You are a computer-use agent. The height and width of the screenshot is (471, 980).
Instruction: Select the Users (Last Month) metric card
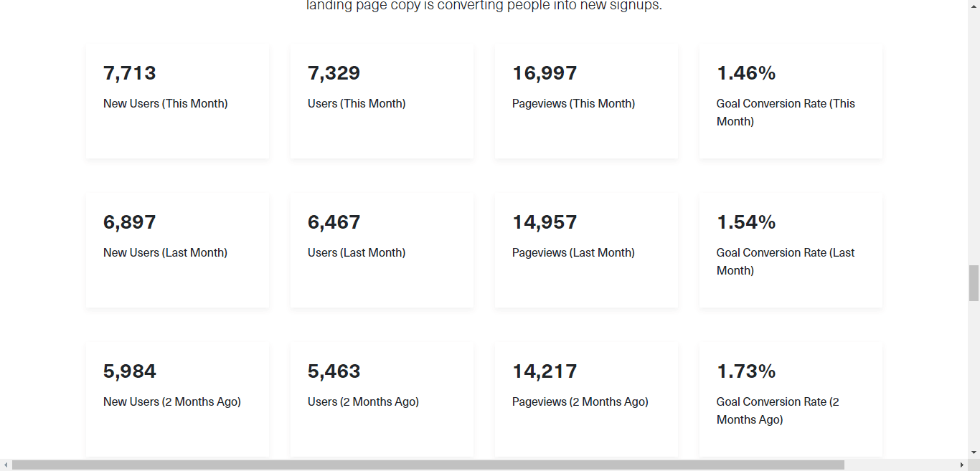[x=382, y=249]
